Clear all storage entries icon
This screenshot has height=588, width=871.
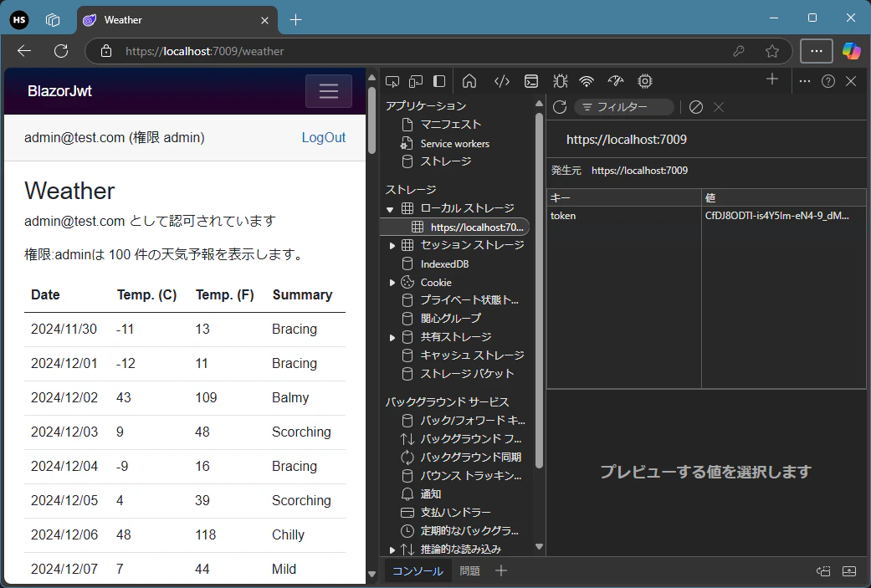696,107
